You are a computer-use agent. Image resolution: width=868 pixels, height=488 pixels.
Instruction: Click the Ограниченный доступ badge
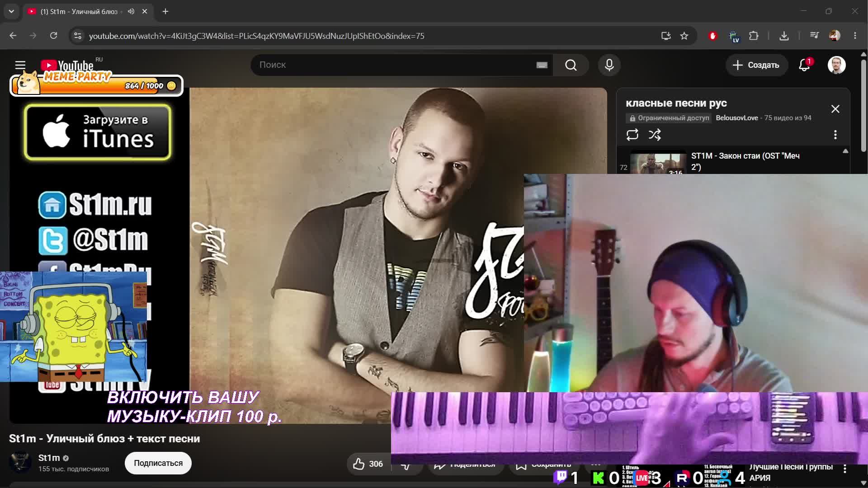click(669, 118)
